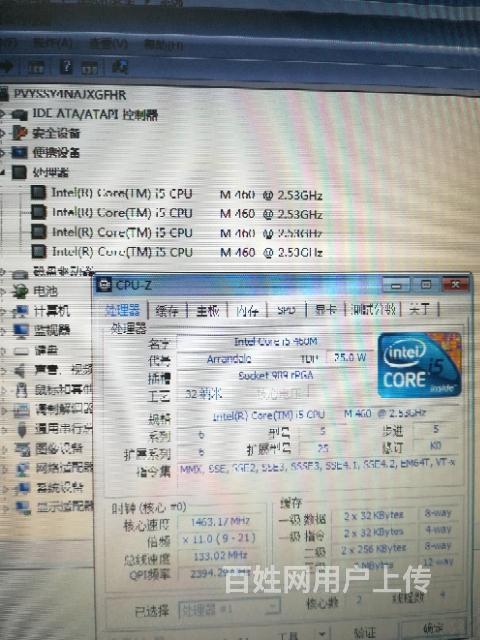Click the forward arrow in Device Manager toolbar
Viewport: 480px width, 640px height.
click(x=6, y=66)
